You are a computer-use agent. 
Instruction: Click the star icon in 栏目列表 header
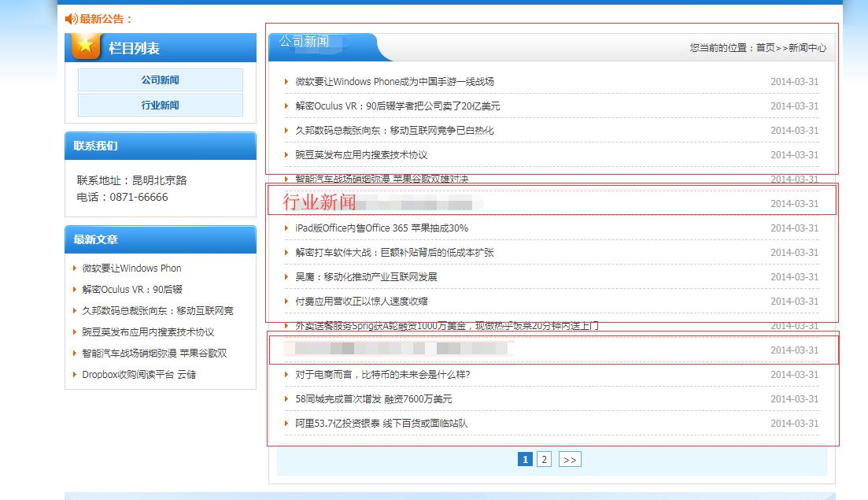(86, 46)
